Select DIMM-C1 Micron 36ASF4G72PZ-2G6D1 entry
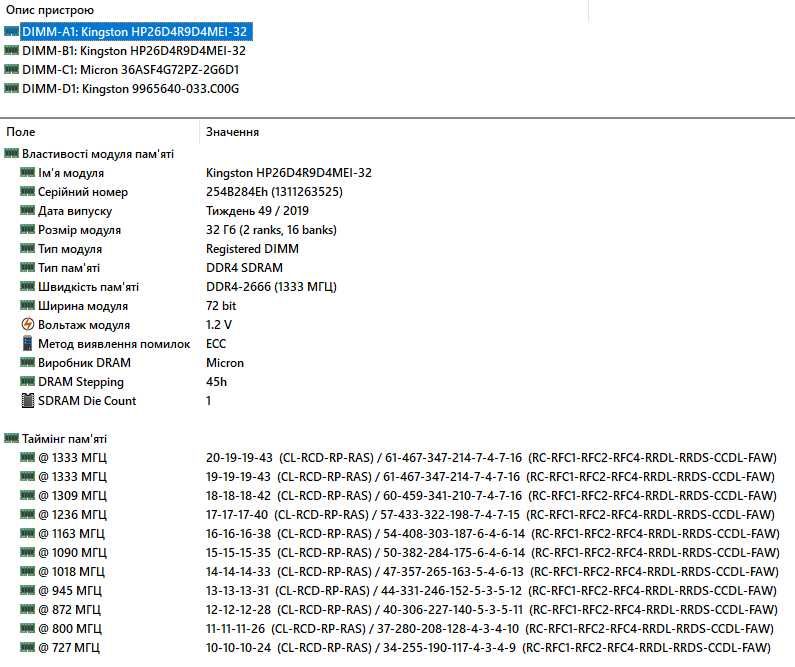 pyautogui.click(x=130, y=69)
